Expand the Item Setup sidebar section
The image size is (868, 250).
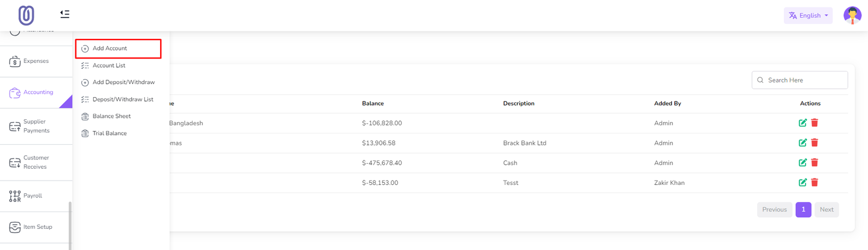coord(37,227)
